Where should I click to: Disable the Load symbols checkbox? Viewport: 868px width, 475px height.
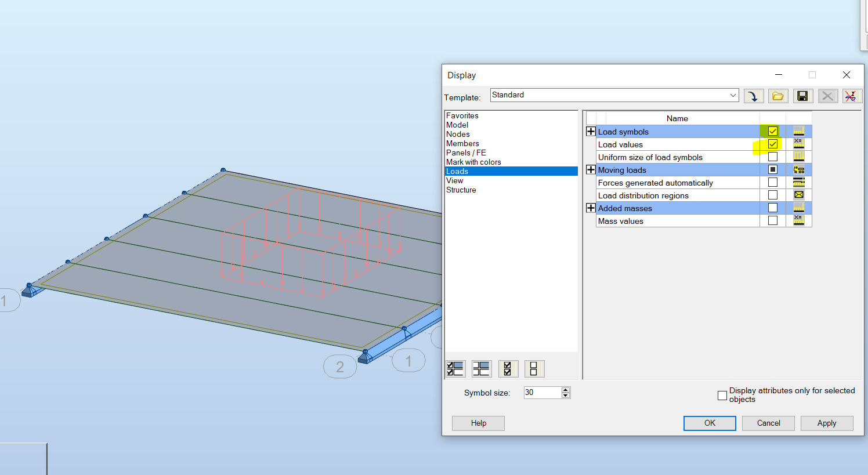coord(773,131)
